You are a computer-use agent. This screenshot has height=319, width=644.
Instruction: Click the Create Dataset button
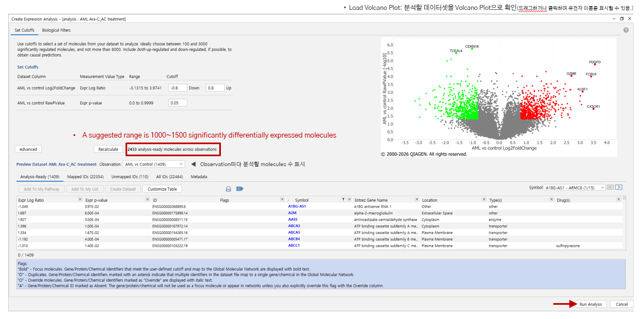click(x=123, y=189)
